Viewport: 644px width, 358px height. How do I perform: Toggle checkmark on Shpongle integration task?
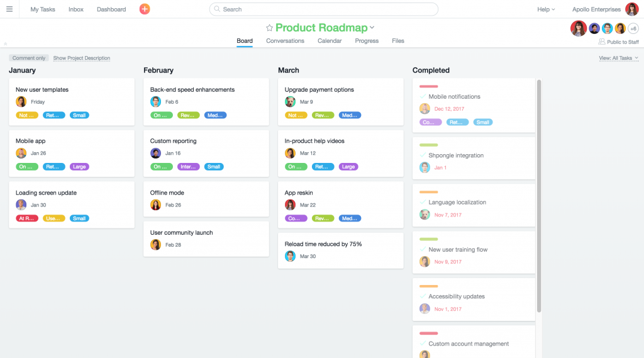(423, 155)
